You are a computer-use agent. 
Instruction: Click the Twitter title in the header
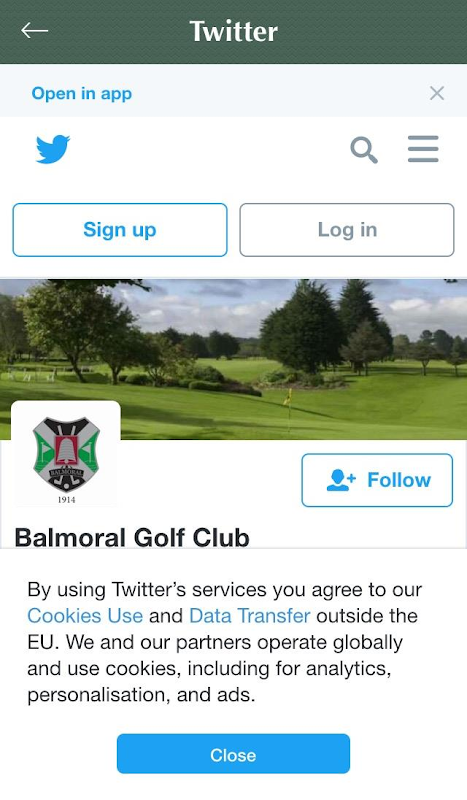coord(234,32)
